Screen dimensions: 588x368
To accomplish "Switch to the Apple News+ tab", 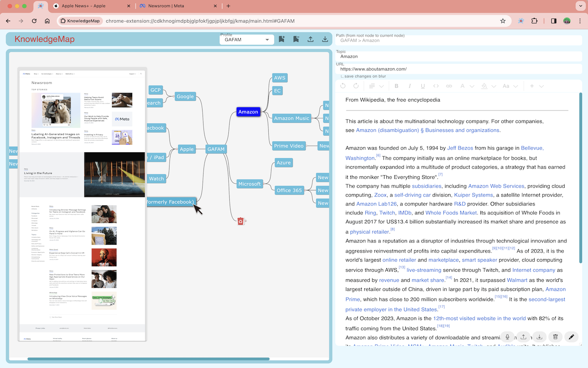I will click(85, 6).
